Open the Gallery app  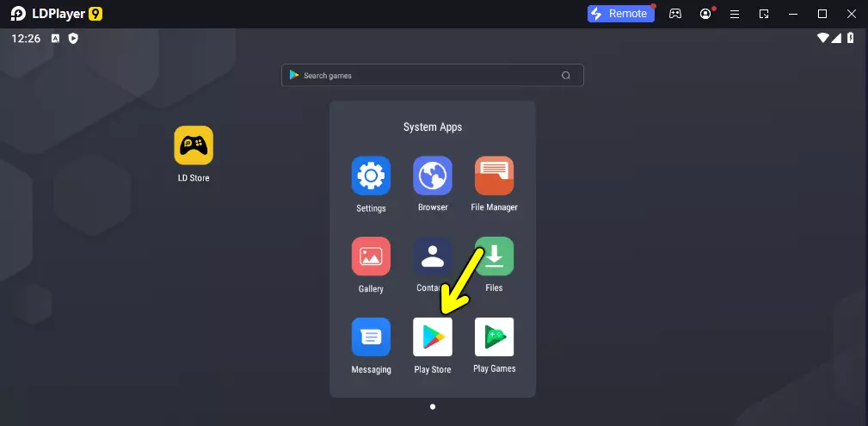(371, 256)
